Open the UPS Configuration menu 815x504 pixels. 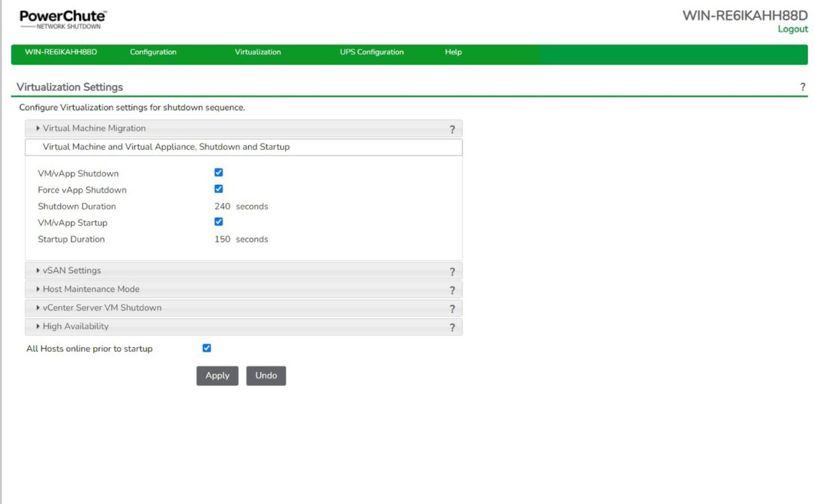click(x=372, y=52)
